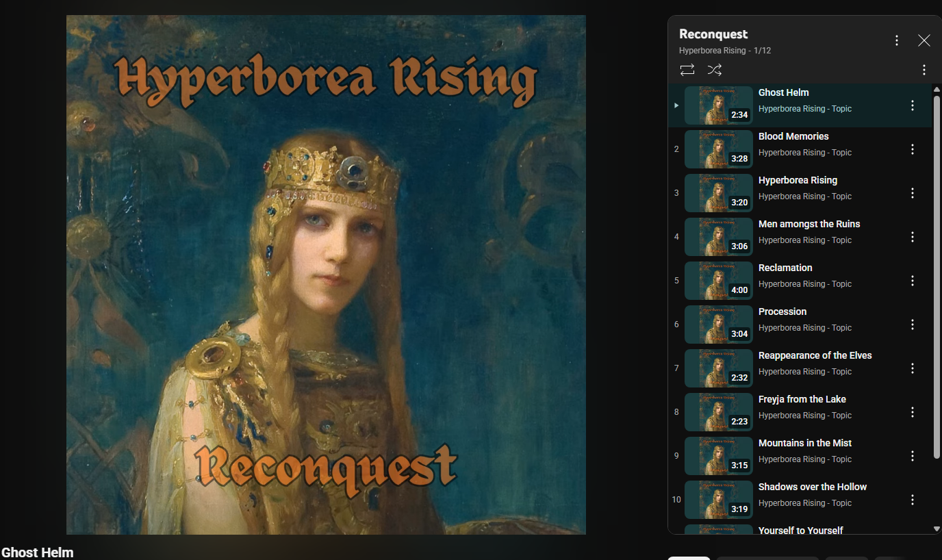
Task: Toggle shuffle playlist icon
Action: 715,70
